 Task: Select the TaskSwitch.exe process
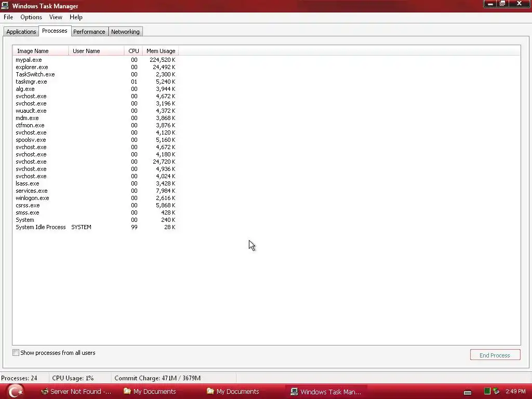[96, 74]
